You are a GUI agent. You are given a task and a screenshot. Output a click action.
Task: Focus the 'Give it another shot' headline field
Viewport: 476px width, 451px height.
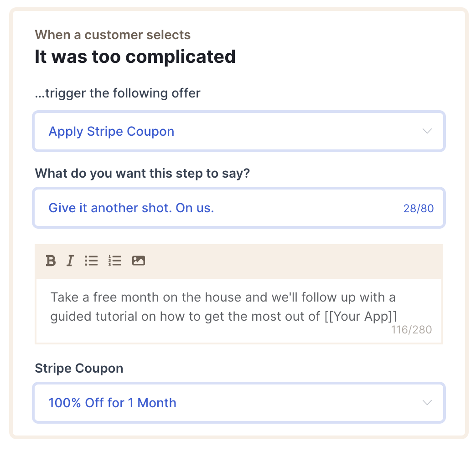[239, 208]
